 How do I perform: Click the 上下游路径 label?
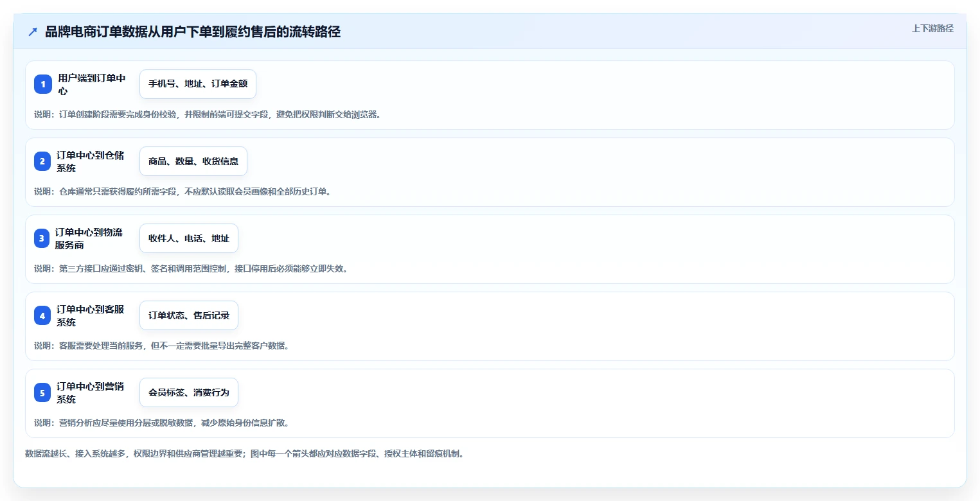pyautogui.click(x=932, y=28)
